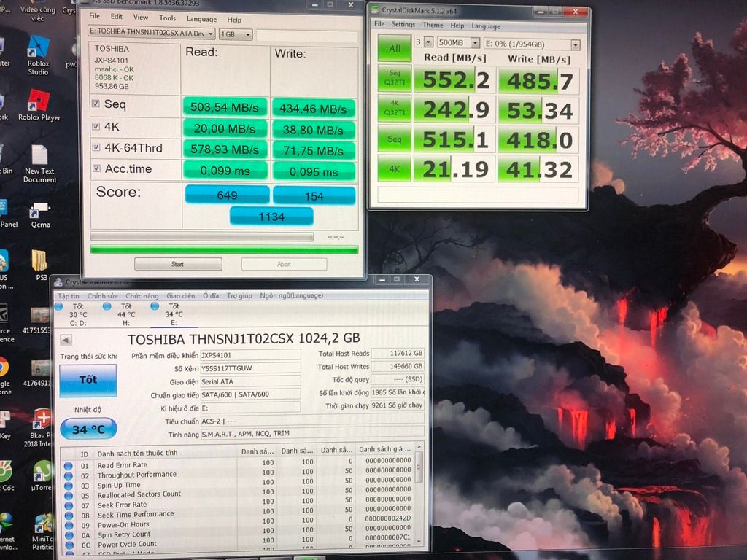Select the status icon for Power Cycle Count
The height and width of the screenshot is (560, 747).
point(69,545)
